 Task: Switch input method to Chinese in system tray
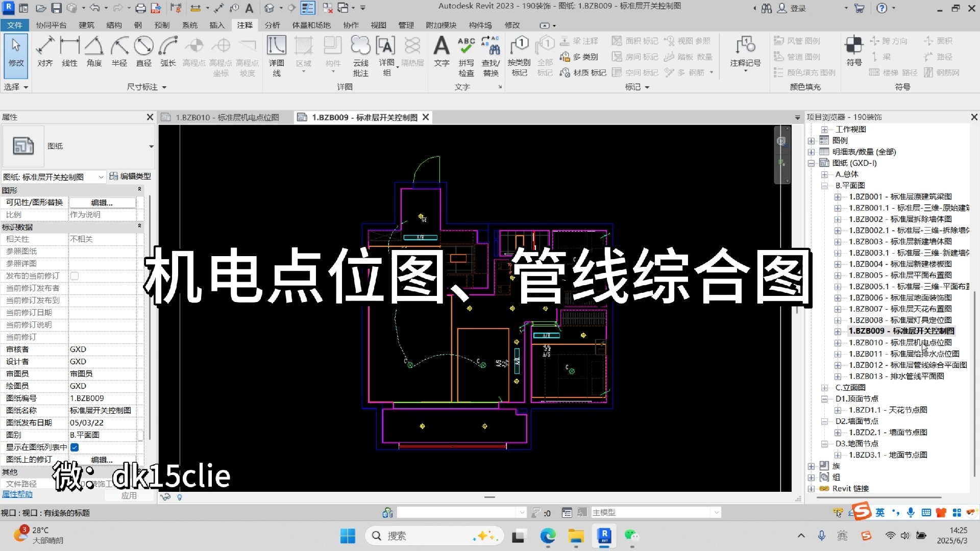pyautogui.click(x=880, y=512)
